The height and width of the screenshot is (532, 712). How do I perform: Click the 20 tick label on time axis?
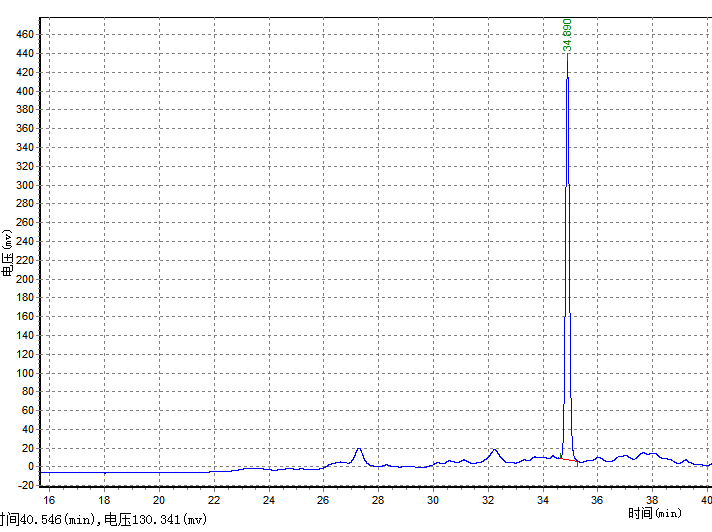[158, 498]
